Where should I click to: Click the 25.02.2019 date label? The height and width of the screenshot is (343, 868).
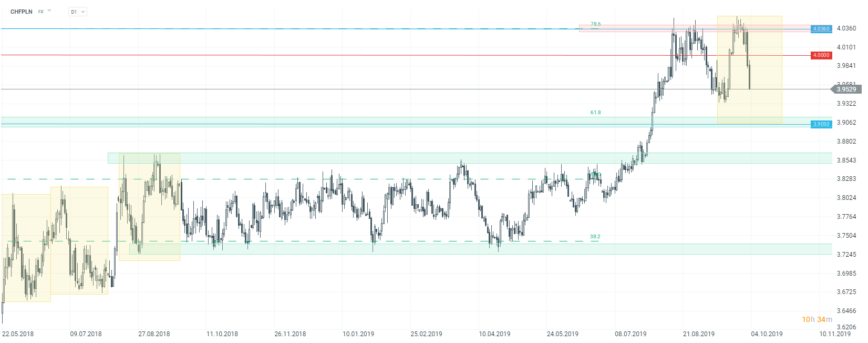tap(426, 334)
